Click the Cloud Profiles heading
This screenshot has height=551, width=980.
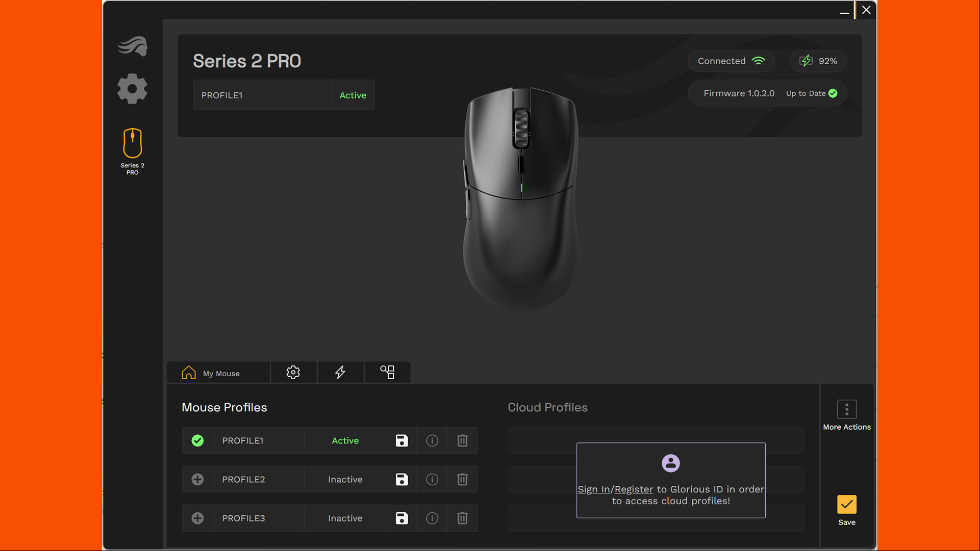pyautogui.click(x=547, y=407)
